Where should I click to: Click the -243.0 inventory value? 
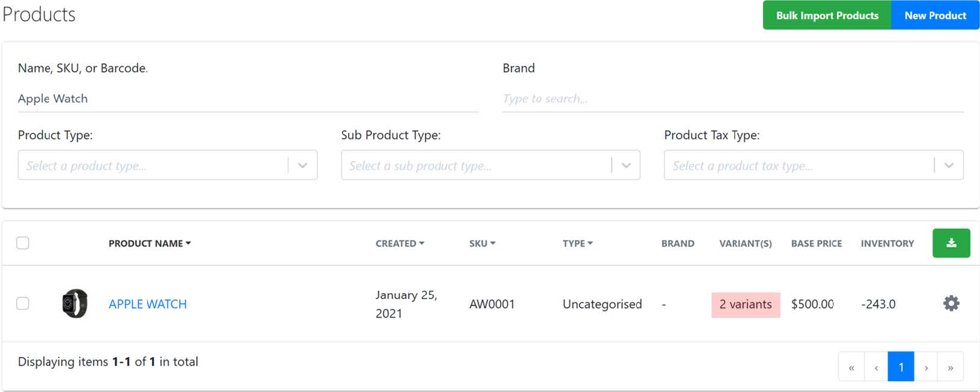pyautogui.click(x=878, y=304)
